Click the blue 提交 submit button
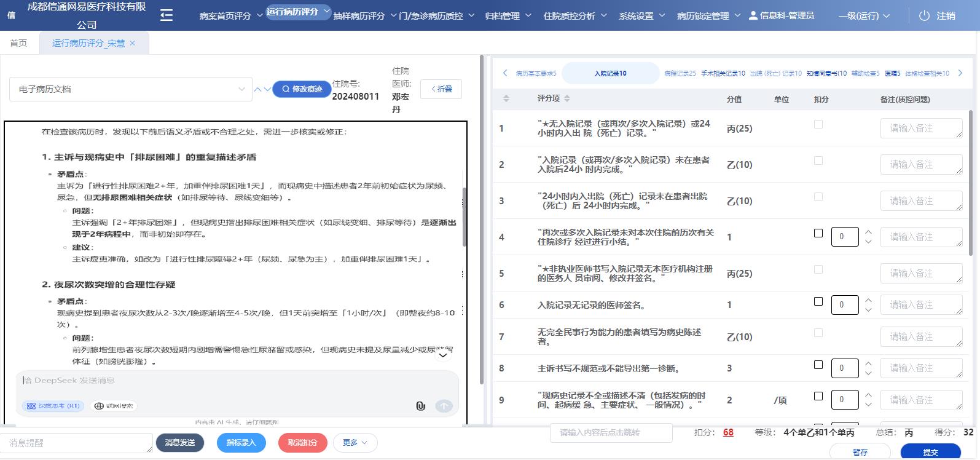This screenshot has width=980, height=460. point(930,452)
